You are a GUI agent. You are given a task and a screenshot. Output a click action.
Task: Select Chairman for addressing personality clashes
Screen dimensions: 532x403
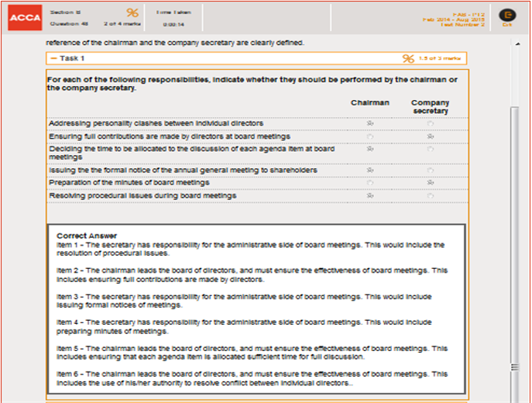tap(370, 123)
